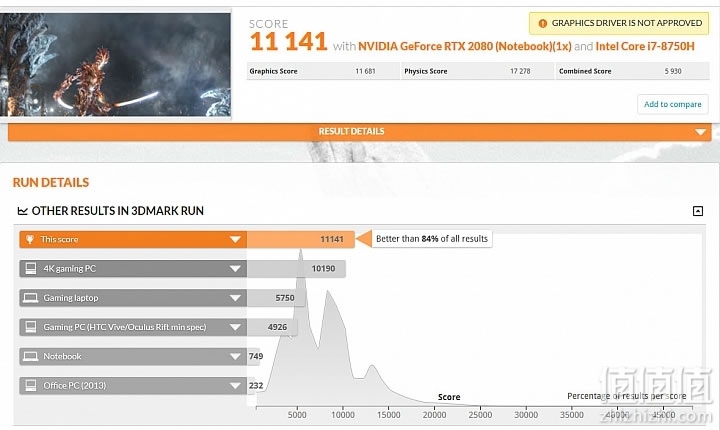Click the laptop icon for Gaming laptop

(x=31, y=298)
